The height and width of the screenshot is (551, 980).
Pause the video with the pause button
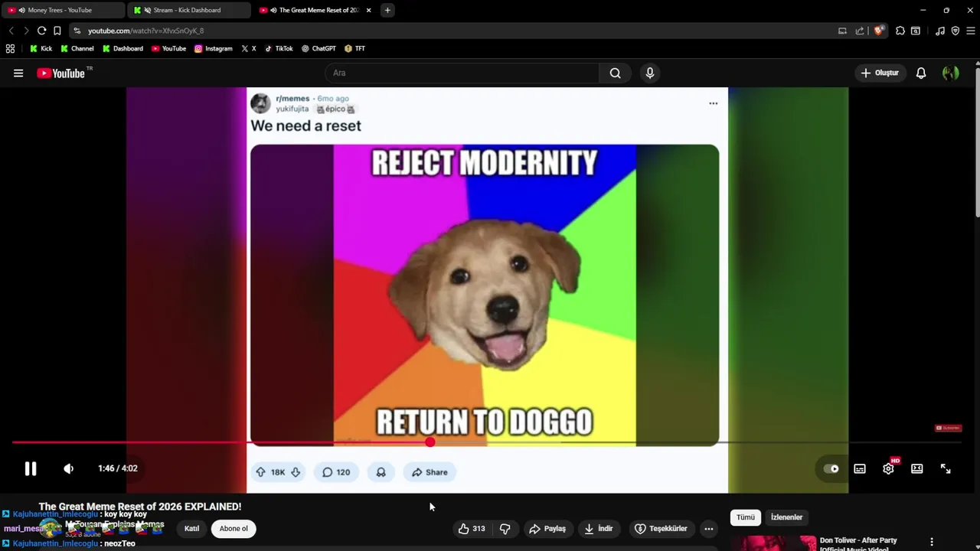coord(30,468)
